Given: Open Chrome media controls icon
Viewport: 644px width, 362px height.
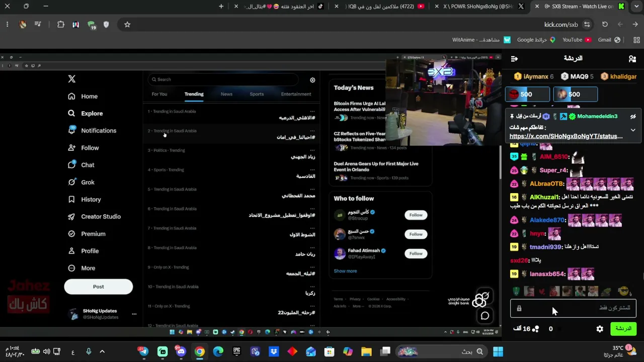Looking at the screenshot, I should (38, 25).
